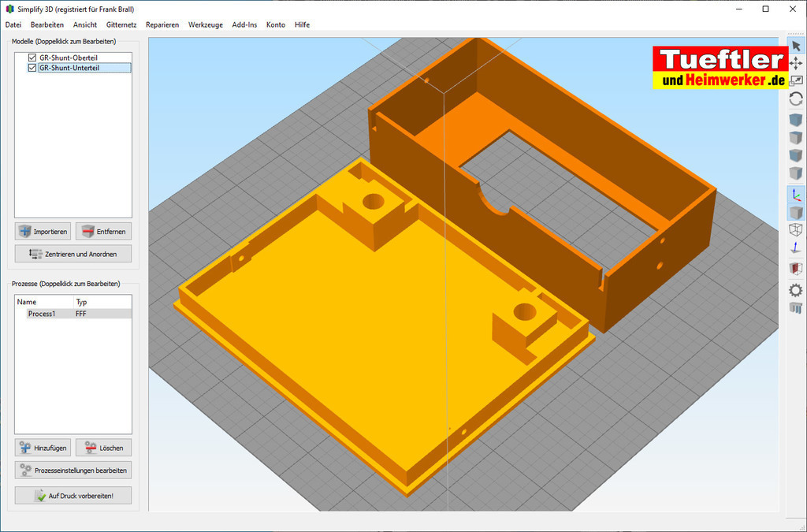
Task: Open the support structure tool
Action: 796,307
